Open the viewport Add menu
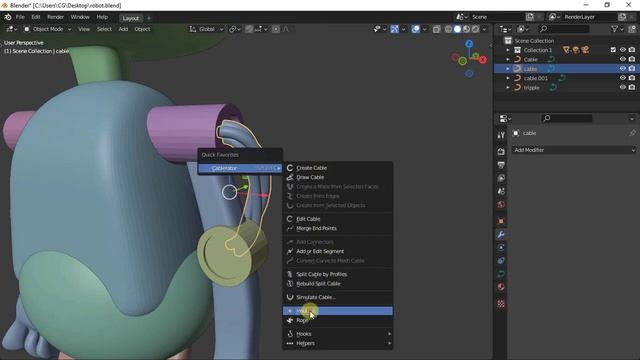 [x=123, y=29]
